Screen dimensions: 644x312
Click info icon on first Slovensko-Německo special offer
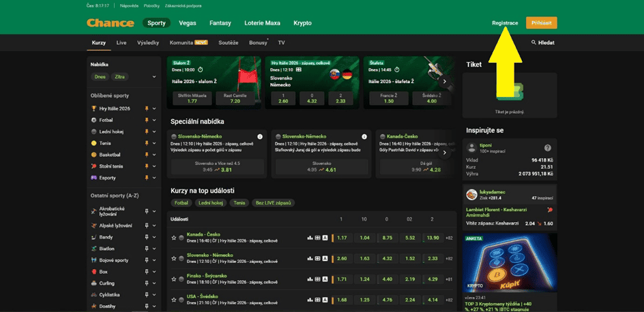[259, 136]
